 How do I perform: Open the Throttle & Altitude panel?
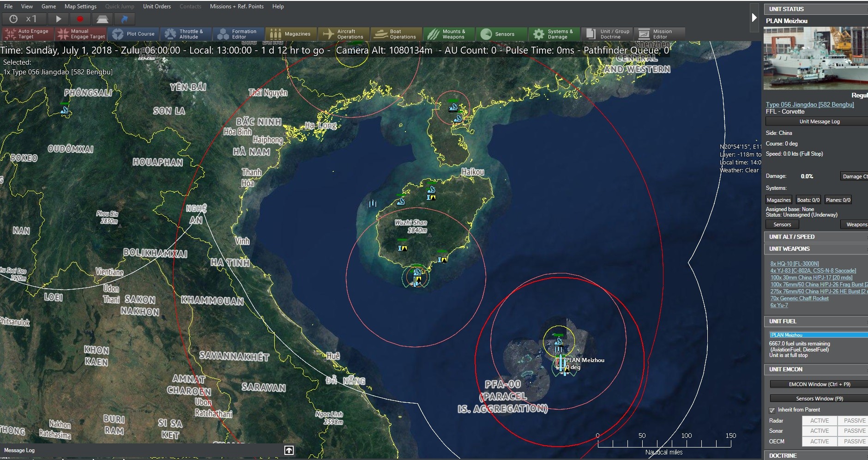click(187, 33)
